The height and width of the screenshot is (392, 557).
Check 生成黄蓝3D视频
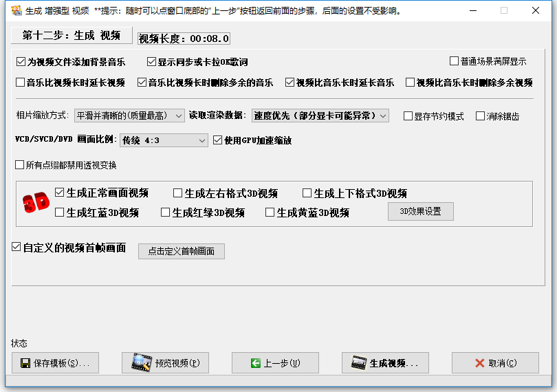pos(270,213)
